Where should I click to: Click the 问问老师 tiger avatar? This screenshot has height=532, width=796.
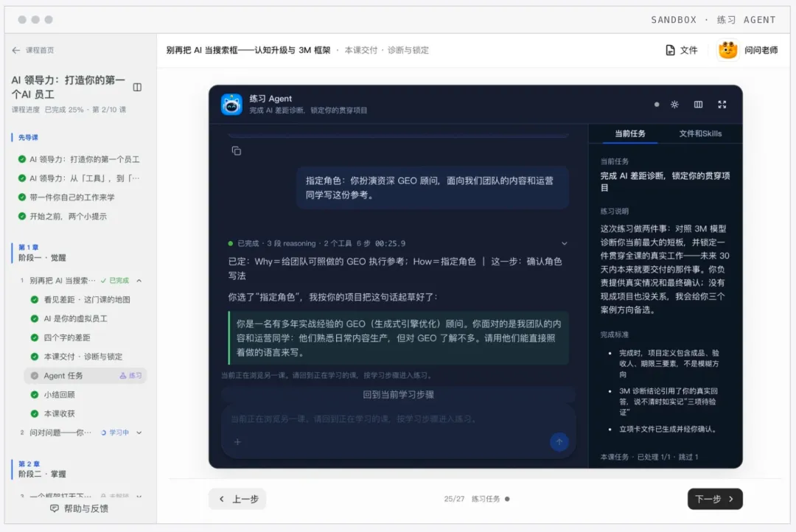tap(727, 50)
